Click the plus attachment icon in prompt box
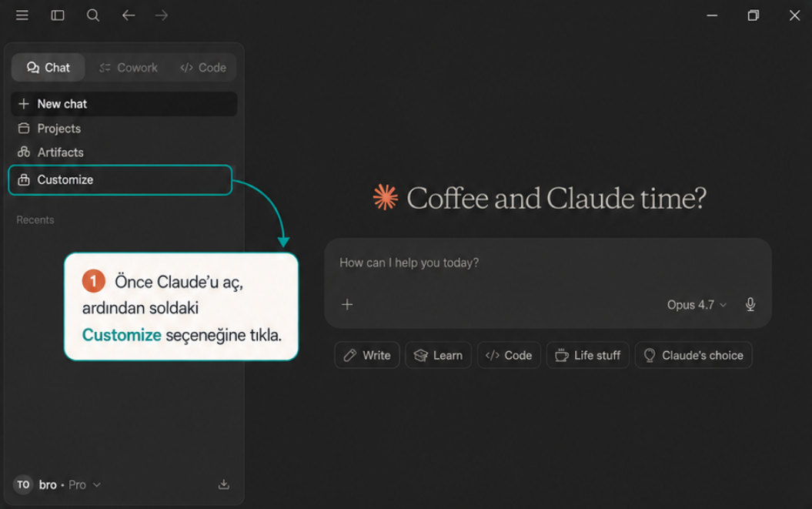Image resolution: width=812 pixels, height=509 pixels. click(347, 304)
